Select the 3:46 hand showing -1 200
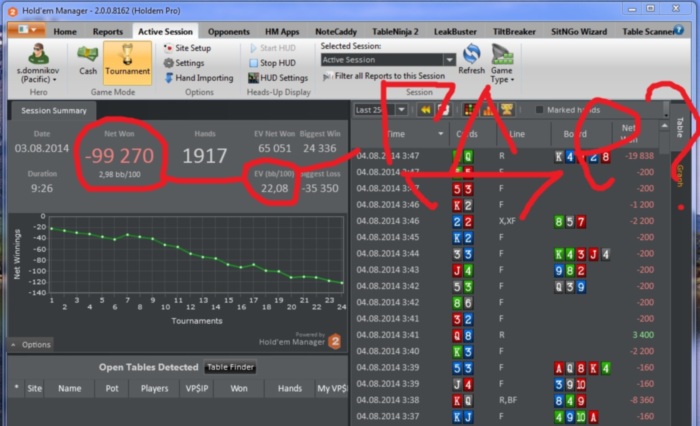 pyautogui.click(x=505, y=205)
